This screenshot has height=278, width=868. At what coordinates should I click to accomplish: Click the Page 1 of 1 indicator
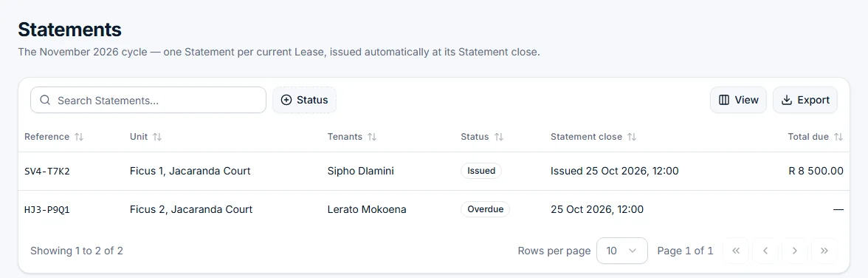(x=685, y=251)
